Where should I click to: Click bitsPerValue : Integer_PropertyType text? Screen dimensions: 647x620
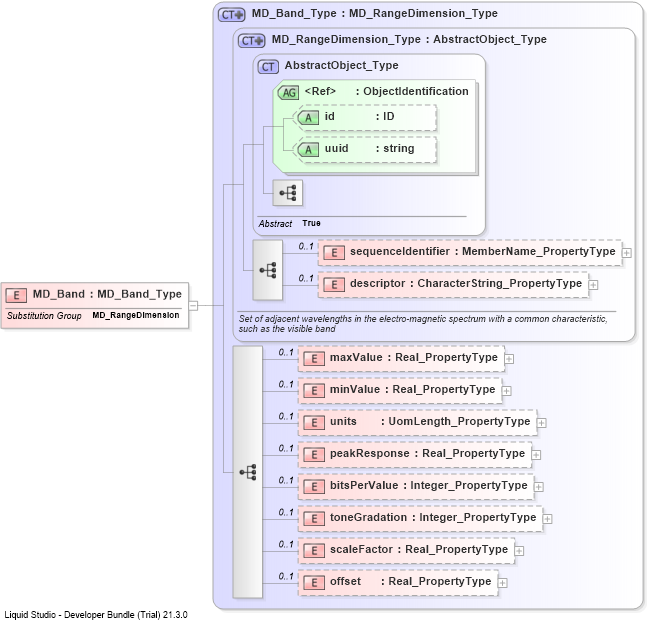(x=428, y=485)
